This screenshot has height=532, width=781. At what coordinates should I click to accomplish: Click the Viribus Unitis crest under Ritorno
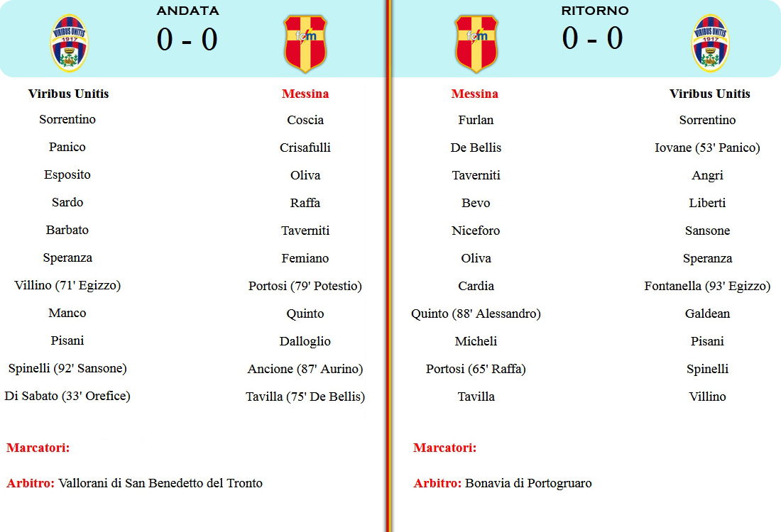tap(710, 43)
